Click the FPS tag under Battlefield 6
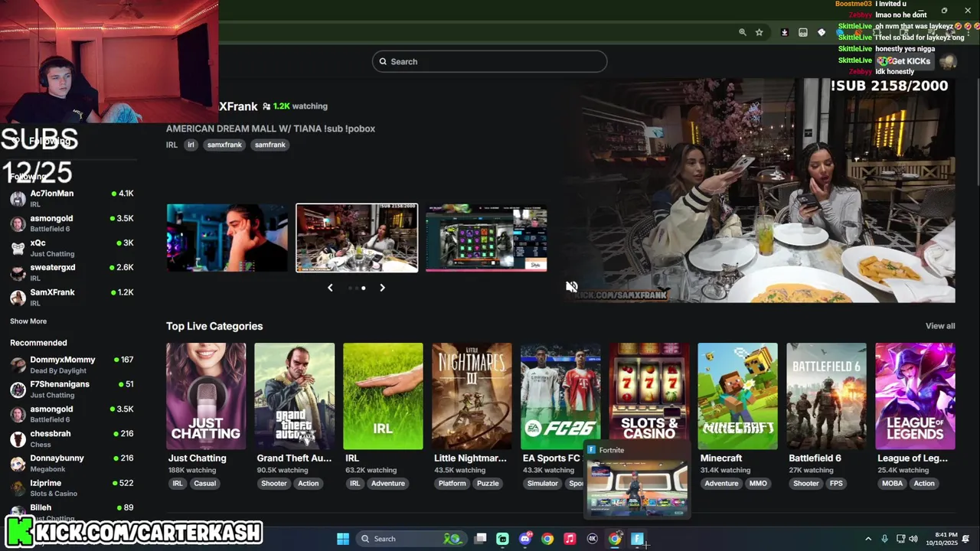980x551 pixels. pyautogui.click(x=836, y=484)
